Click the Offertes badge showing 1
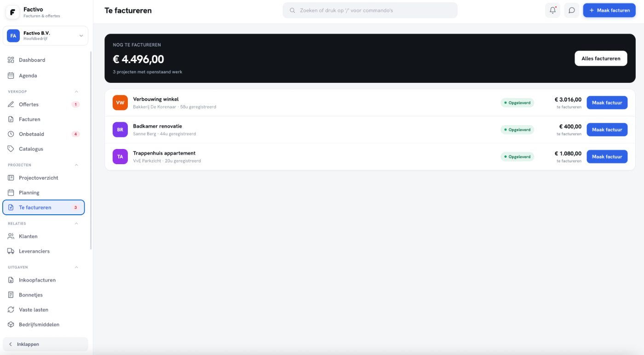The height and width of the screenshot is (355, 644). pos(75,104)
